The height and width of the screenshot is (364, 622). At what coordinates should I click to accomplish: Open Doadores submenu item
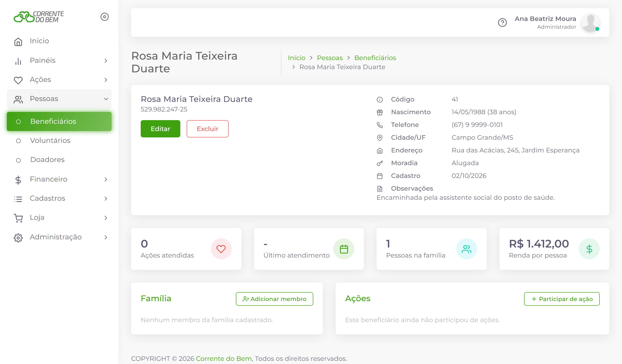(59, 160)
